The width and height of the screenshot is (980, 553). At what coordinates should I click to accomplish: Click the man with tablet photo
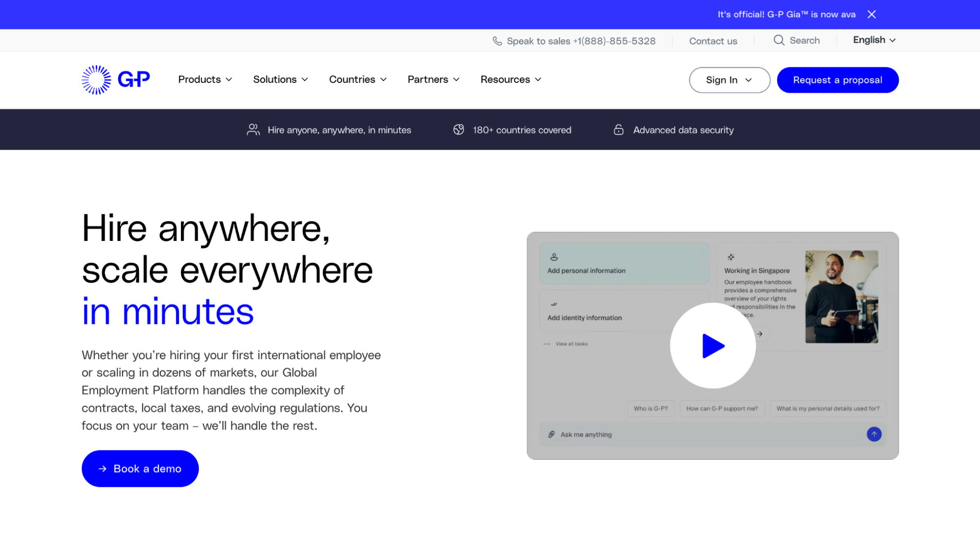tap(841, 296)
